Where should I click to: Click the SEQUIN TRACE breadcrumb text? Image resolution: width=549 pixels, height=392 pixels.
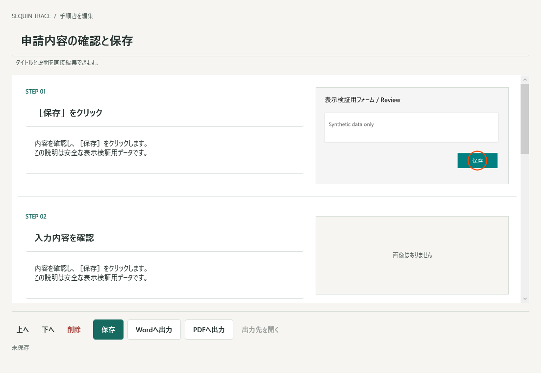31,17
